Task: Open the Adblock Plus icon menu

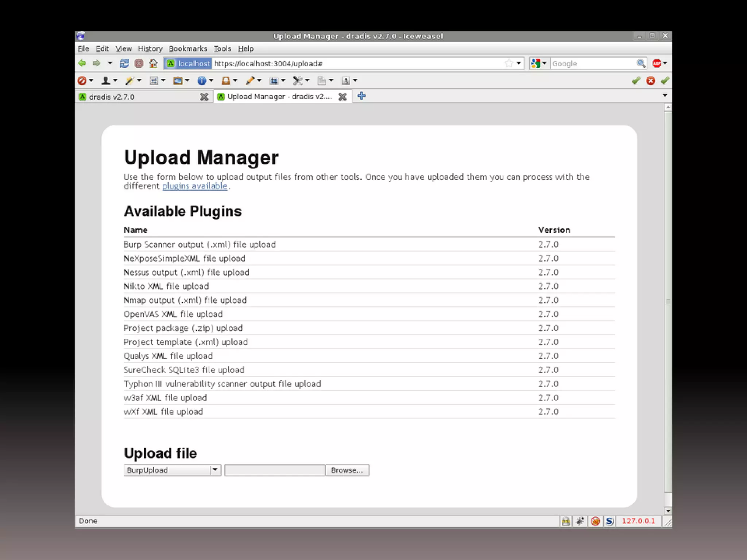Action: (657, 63)
